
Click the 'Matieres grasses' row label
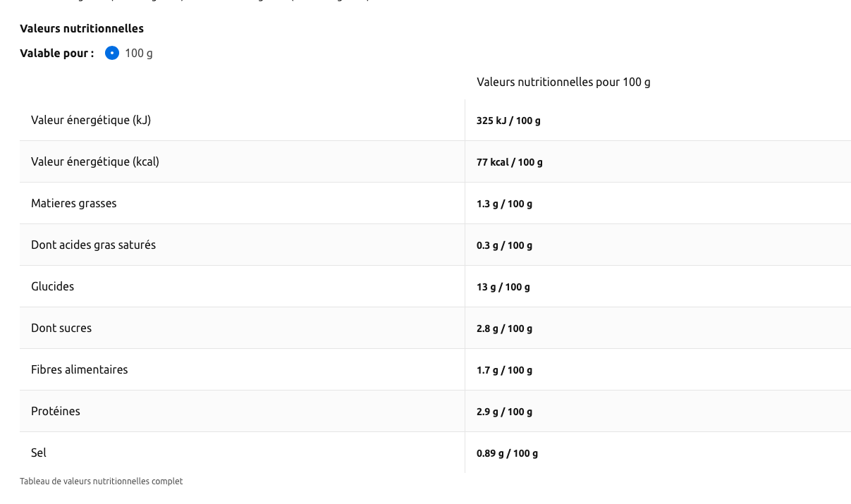point(74,203)
